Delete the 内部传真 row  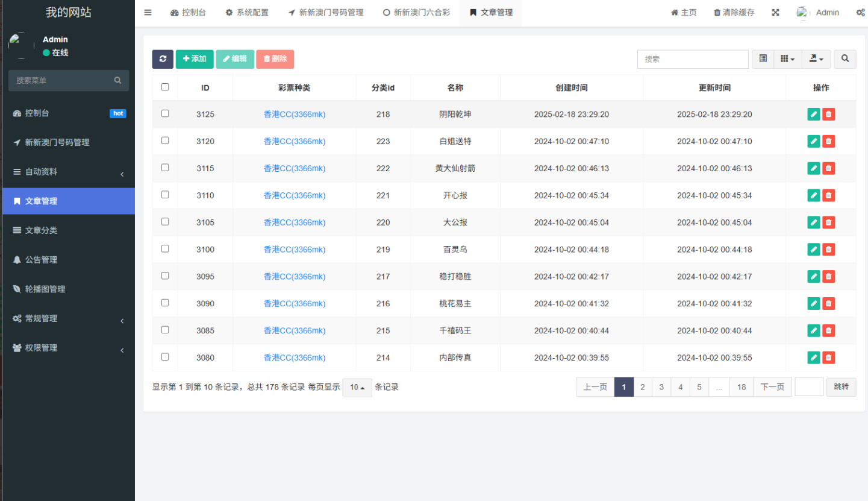pyautogui.click(x=829, y=358)
